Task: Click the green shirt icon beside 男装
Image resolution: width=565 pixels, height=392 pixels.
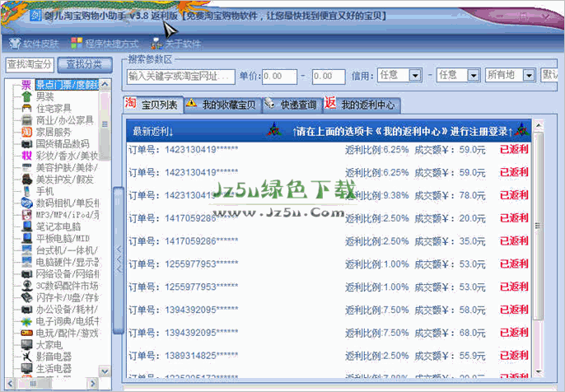Action: click(26, 96)
